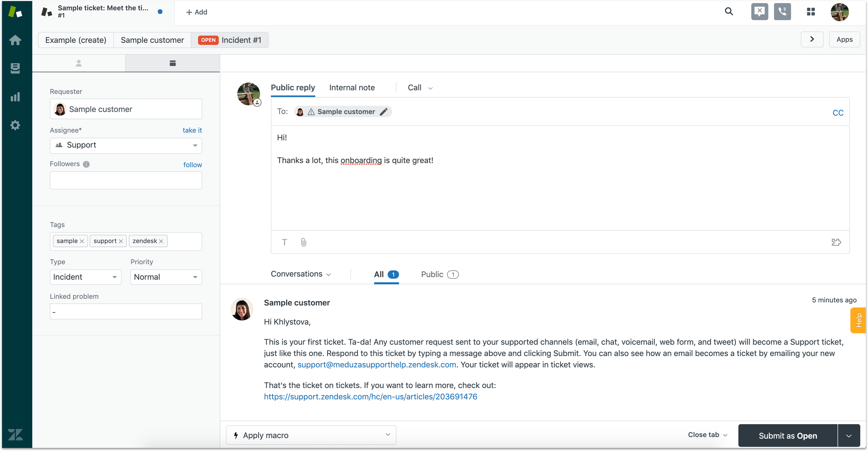Click the Add new tab button
Viewport: 868px width, 451px height.
point(196,12)
